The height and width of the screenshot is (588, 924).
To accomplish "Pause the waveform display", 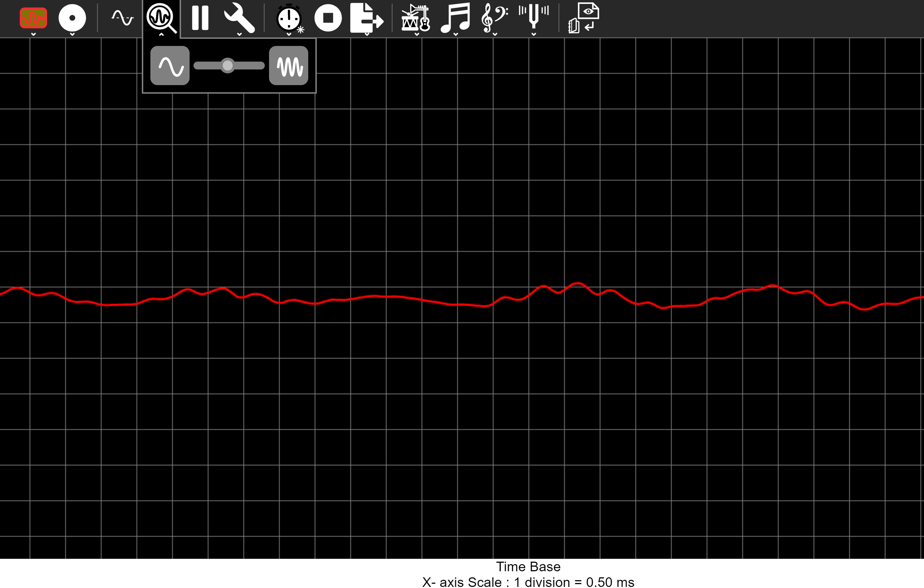I will [200, 18].
